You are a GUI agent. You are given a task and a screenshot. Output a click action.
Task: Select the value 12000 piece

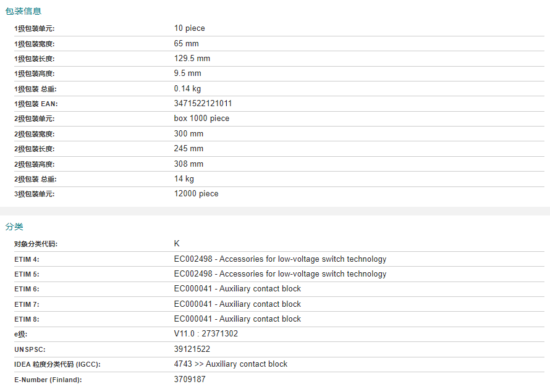[x=196, y=194]
